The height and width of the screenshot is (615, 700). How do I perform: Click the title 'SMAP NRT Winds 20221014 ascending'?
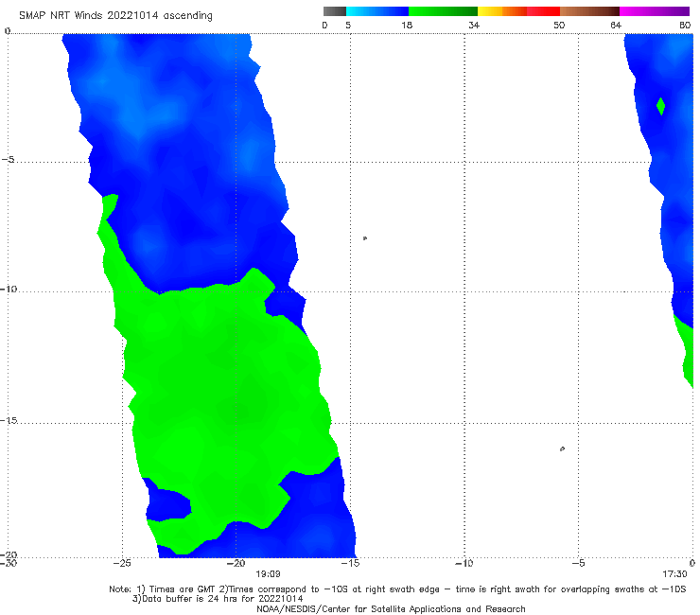pyautogui.click(x=115, y=15)
